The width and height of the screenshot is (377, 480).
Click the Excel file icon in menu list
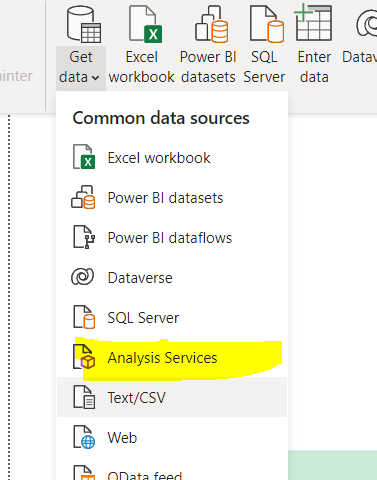pyautogui.click(x=84, y=157)
